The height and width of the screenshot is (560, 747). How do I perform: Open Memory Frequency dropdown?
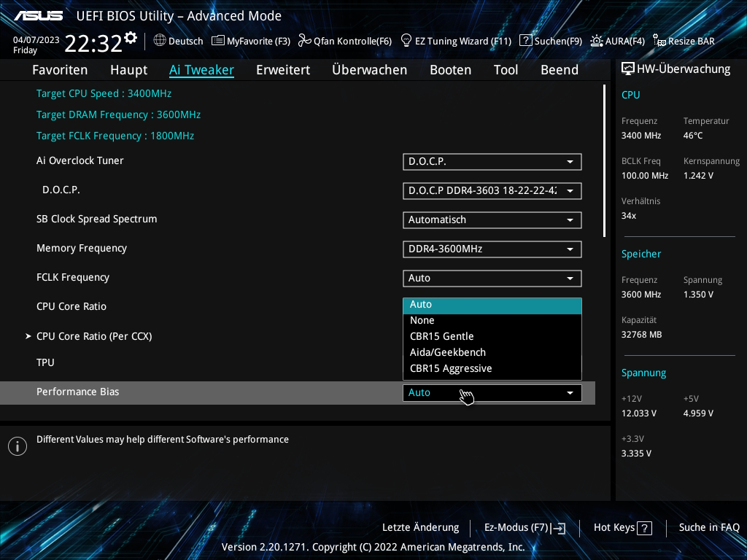coord(492,249)
